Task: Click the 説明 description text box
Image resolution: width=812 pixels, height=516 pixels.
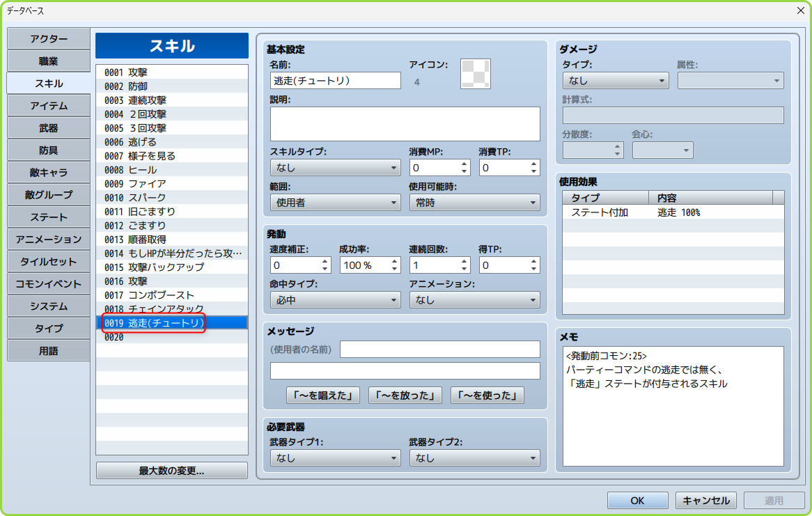Action: (405, 124)
